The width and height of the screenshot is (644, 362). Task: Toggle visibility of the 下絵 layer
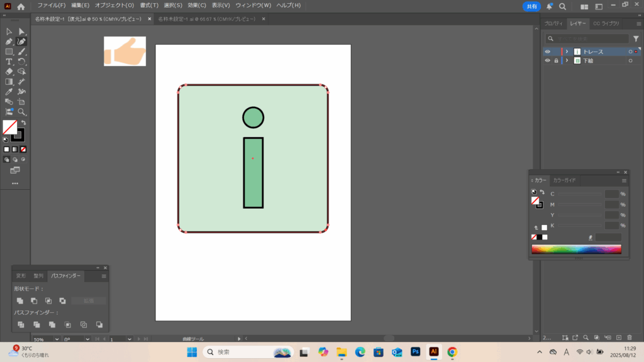pyautogui.click(x=547, y=61)
